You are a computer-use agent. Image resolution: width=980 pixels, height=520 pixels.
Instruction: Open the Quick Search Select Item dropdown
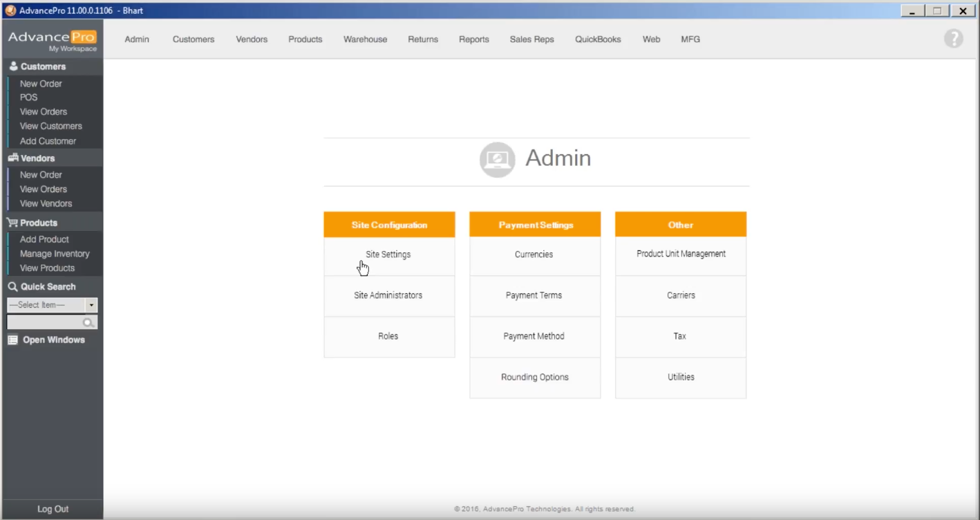[53, 305]
